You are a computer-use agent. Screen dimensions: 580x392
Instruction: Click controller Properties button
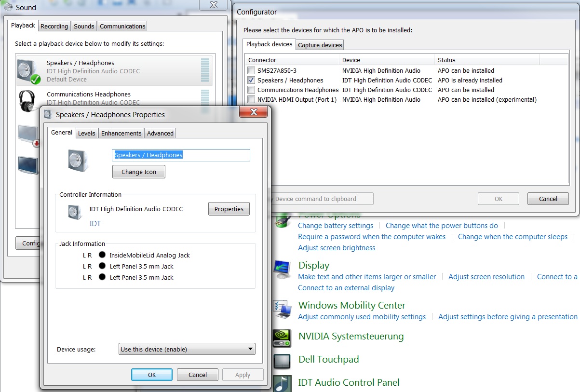click(229, 209)
